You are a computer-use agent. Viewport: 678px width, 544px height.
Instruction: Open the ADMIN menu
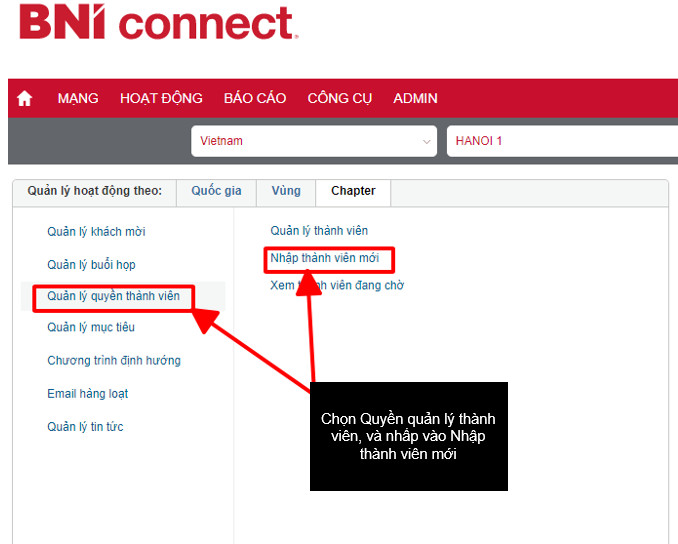pos(416,98)
